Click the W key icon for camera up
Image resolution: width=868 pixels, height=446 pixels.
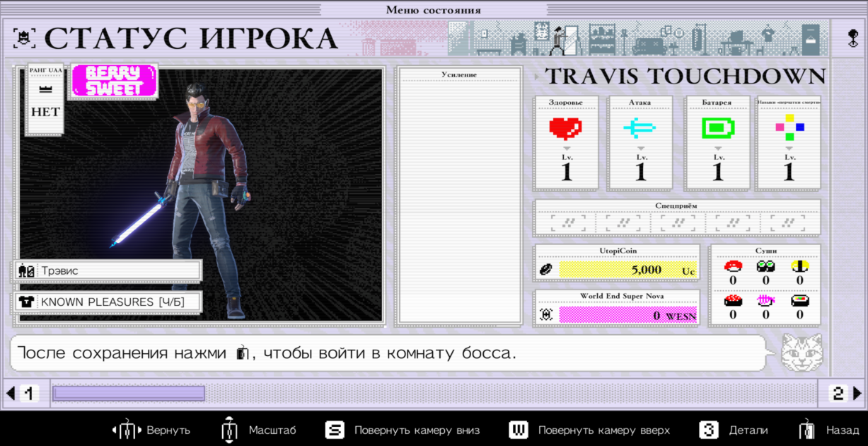[519, 430]
